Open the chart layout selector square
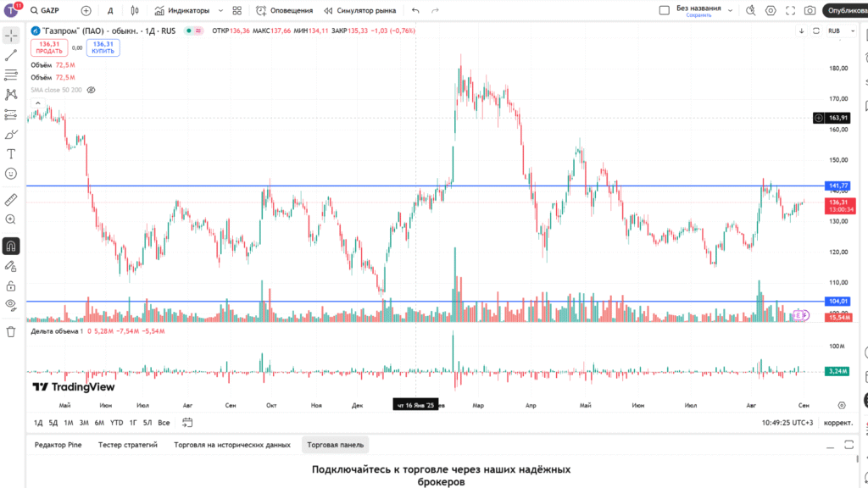This screenshot has height=488, width=868. [665, 10]
